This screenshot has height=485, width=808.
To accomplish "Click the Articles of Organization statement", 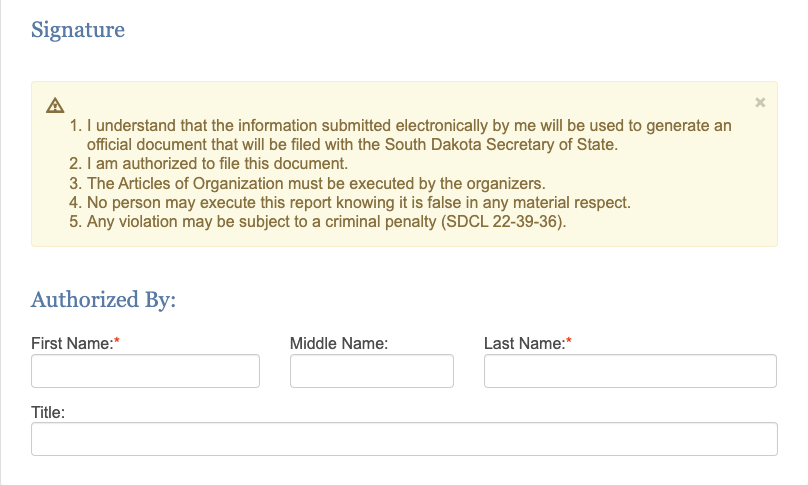I will click(316, 183).
